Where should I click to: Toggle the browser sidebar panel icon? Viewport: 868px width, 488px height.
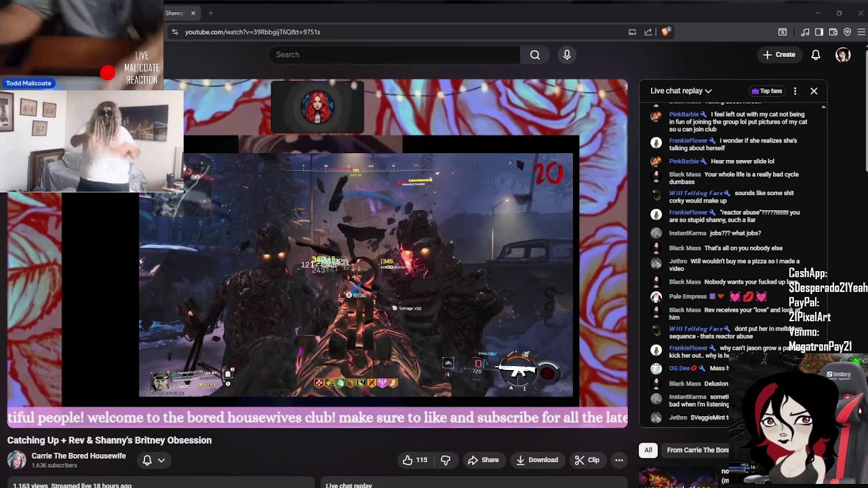pos(819,32)
